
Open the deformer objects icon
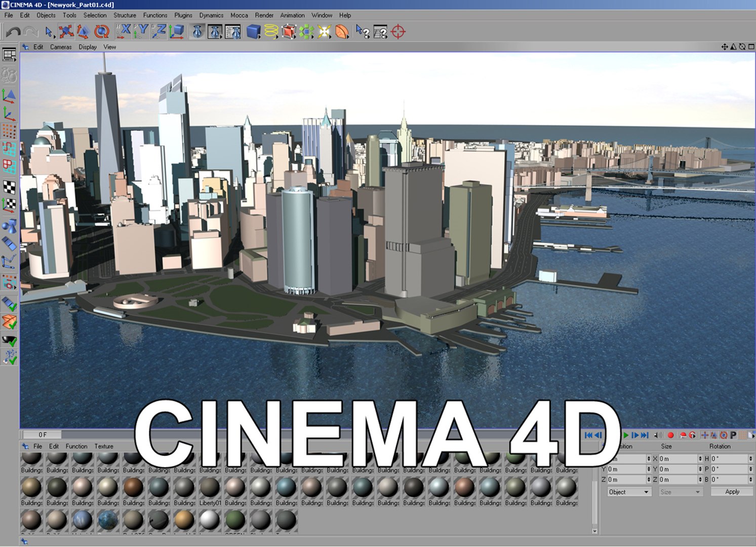pyautogui.click(x=342, y=32)
